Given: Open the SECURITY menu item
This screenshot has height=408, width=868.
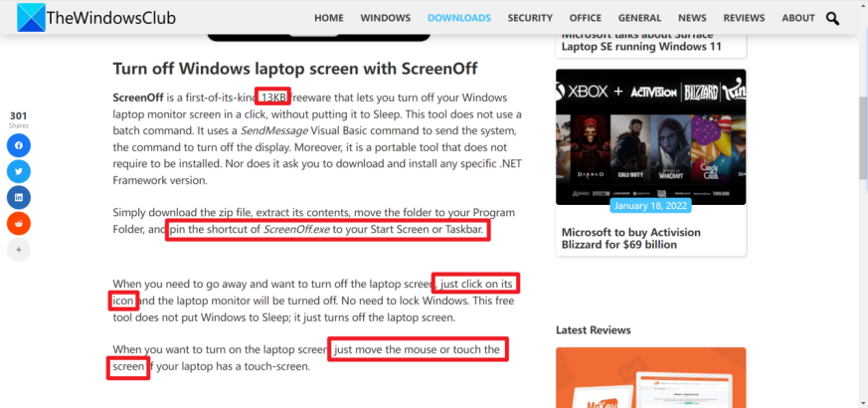Looking at the screenshot, I should (x=530, y=18).
